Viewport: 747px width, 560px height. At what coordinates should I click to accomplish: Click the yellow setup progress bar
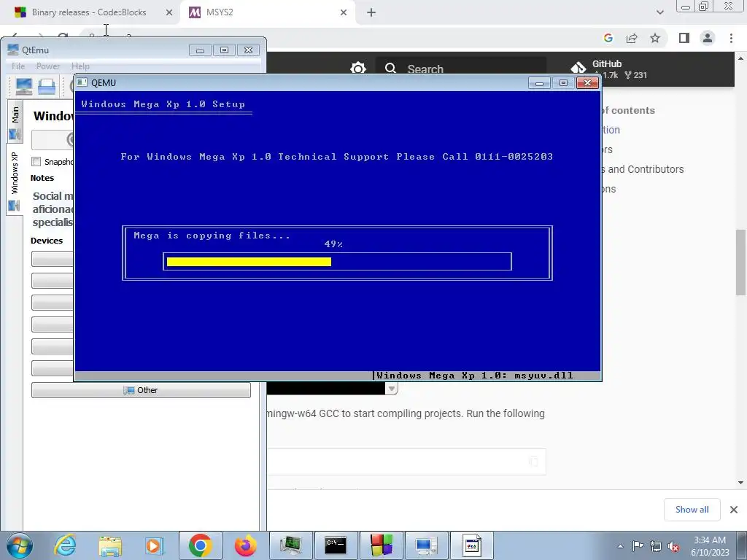point(249,262)
